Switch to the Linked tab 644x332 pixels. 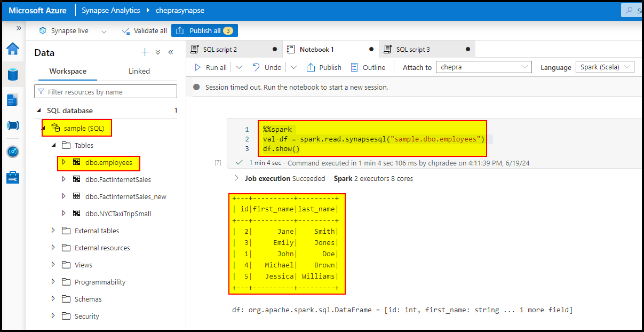pyautogui.click(x=140, y=71)
